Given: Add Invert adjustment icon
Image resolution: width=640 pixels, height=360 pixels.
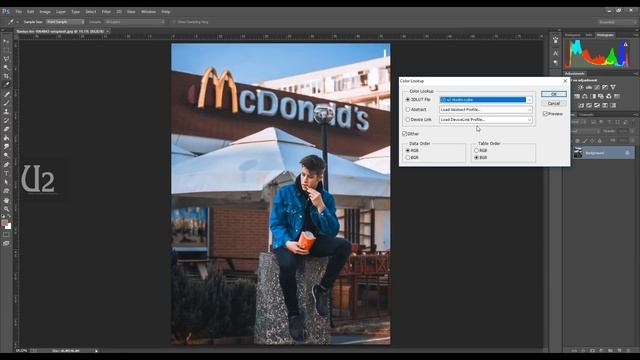Looking at the screenshot, I should [581, 105].
